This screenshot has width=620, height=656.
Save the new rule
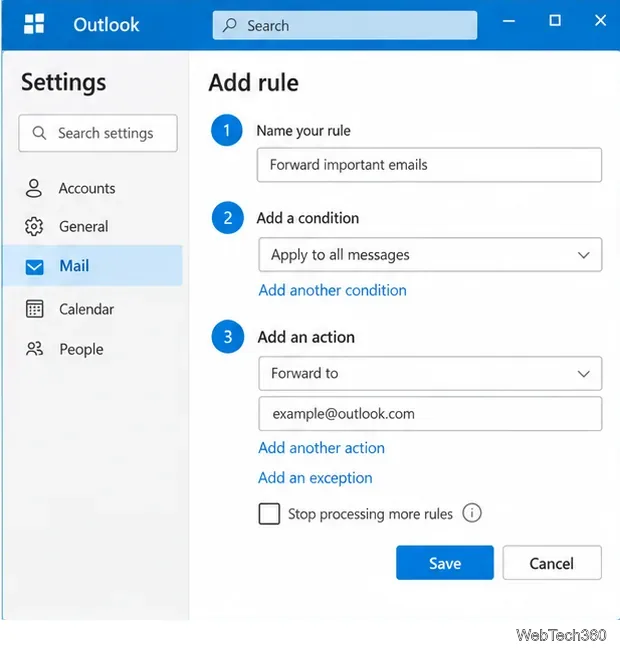445,563
